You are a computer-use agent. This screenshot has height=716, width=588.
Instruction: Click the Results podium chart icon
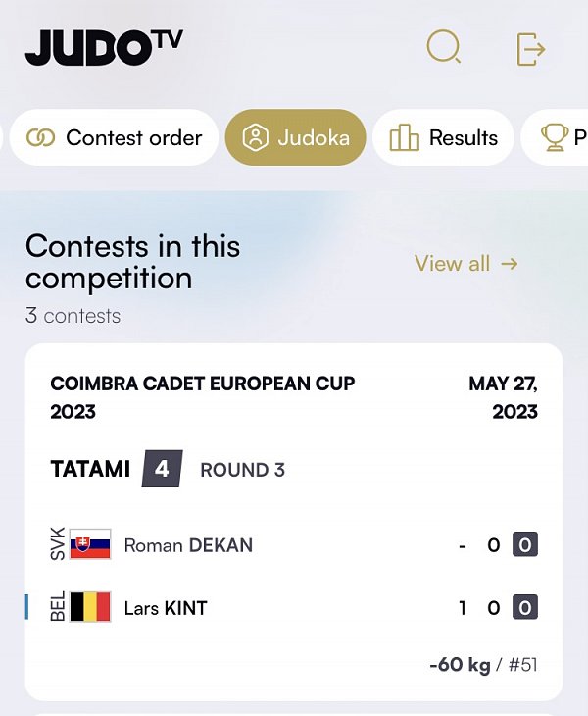[x=404, y=138]
